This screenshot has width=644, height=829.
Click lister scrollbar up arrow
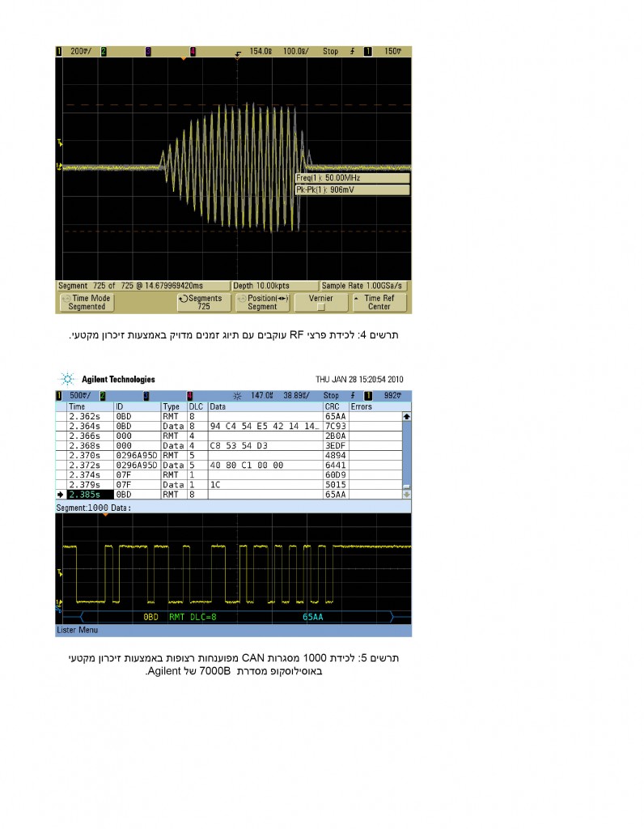tap(407, 417)
